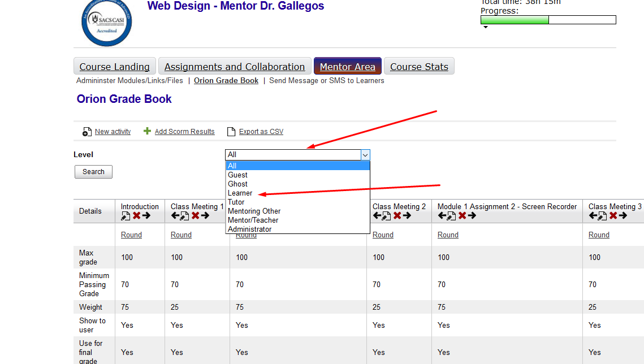Image resolution: width=644 pixels, height=364 pixels.
Task: Open the Level dropdown arrow
Action: 365,155
